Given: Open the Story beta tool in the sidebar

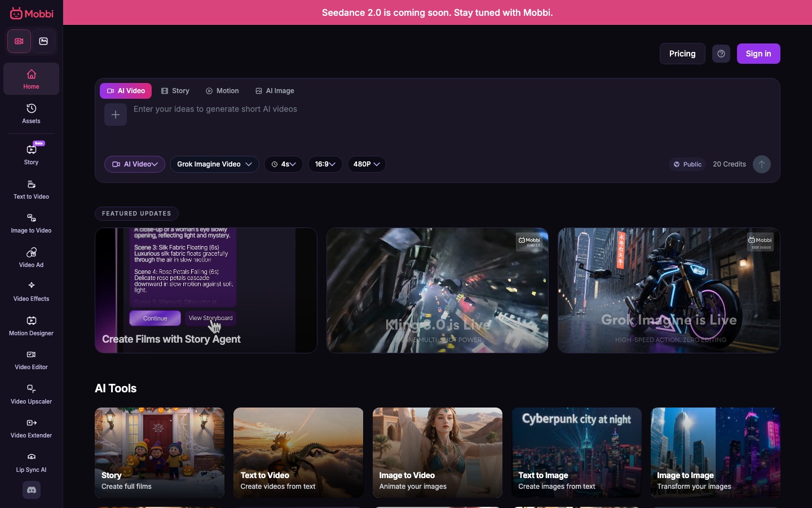Looking at the screenshot, I should pos(31,154).
